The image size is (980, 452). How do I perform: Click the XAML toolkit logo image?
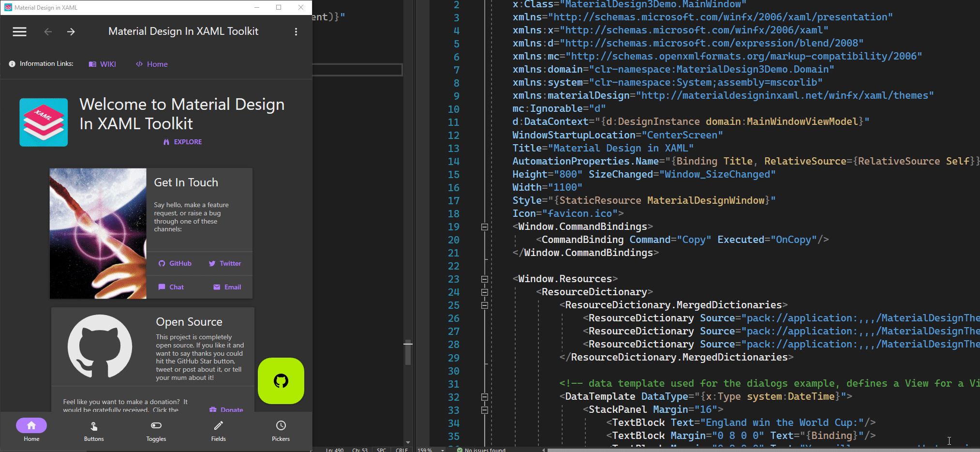pos(44,122)
